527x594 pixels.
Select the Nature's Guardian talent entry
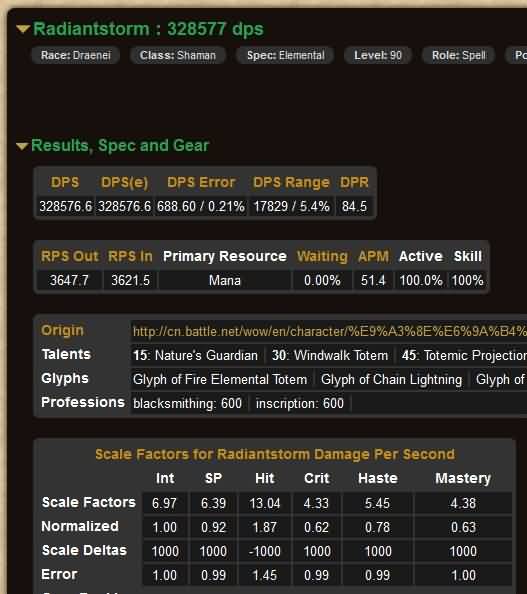tap(195, 355)
